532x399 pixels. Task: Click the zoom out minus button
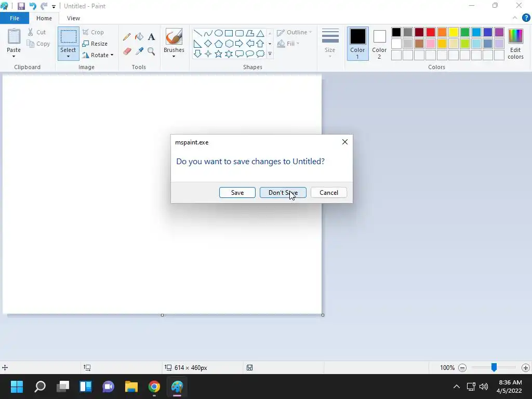[462, 367]
